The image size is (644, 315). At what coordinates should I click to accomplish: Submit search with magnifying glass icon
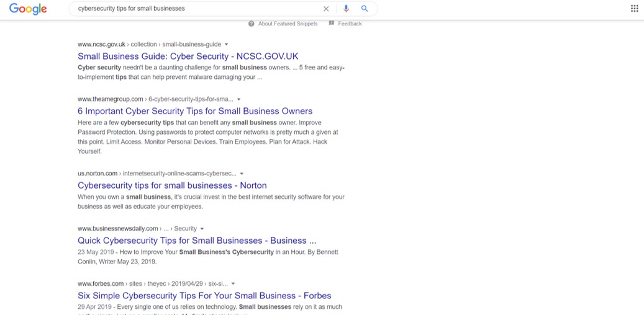pos(365,9)
